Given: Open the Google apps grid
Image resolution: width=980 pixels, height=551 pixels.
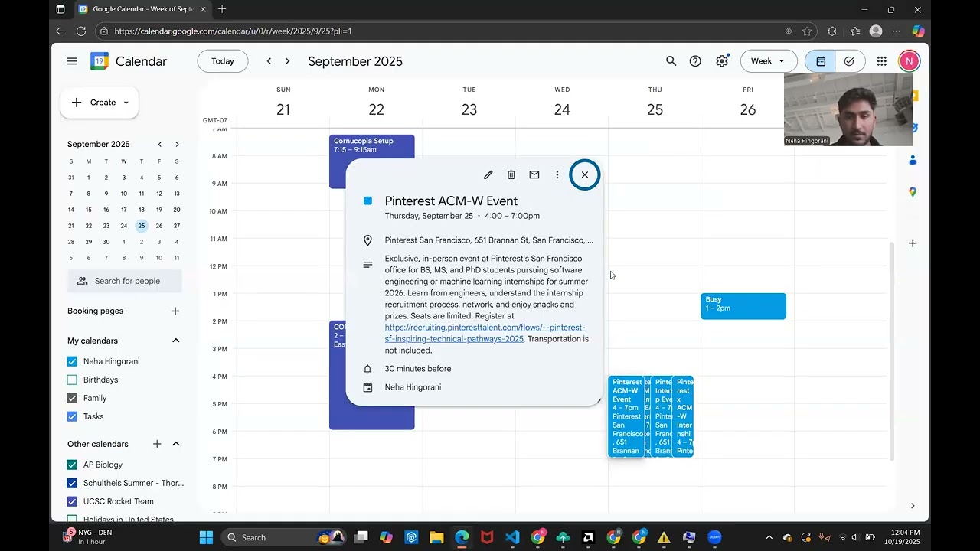Looking at the screenshot, I should (x=882, y=61).
